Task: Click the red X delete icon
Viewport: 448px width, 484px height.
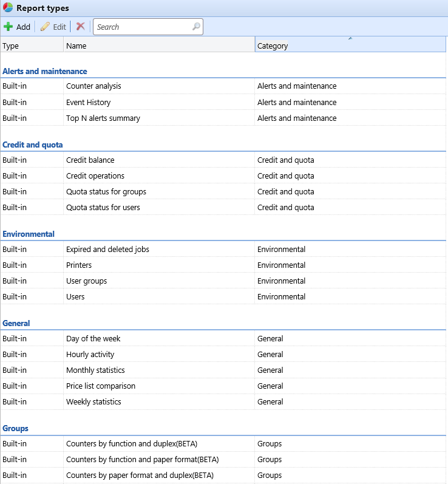Action: coord(80,27)
